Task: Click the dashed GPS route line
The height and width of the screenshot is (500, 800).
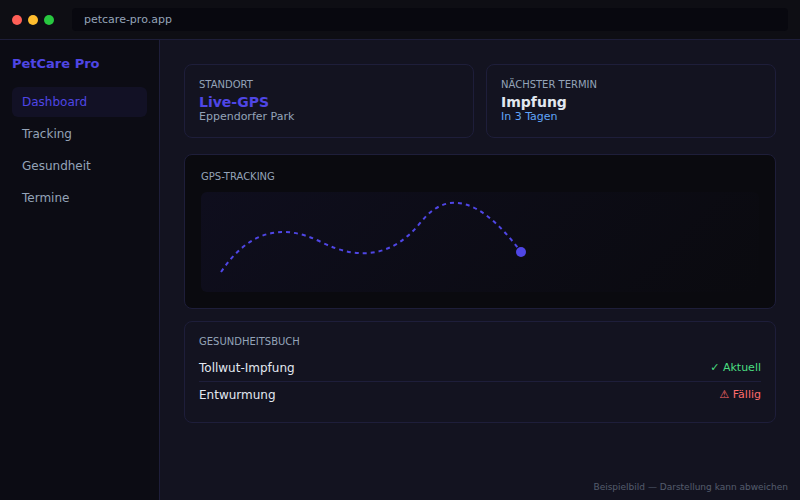Action: pyautogui.click(x=366, y=252)
